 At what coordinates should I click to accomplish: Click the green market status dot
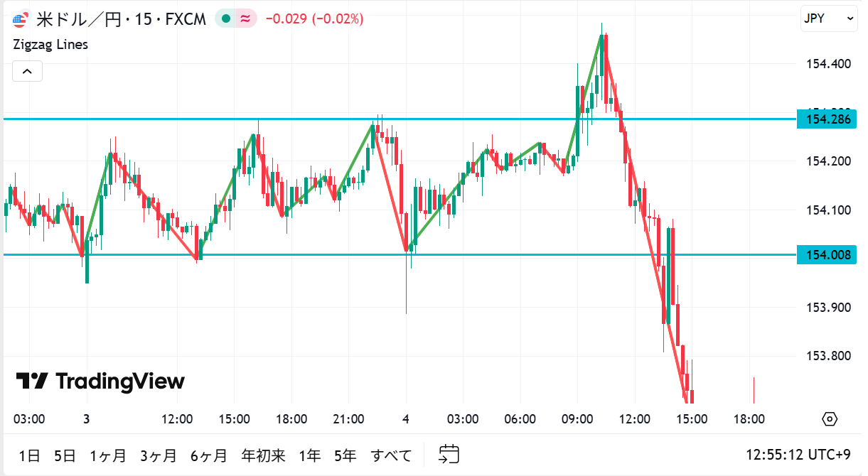tap(226, 19)
